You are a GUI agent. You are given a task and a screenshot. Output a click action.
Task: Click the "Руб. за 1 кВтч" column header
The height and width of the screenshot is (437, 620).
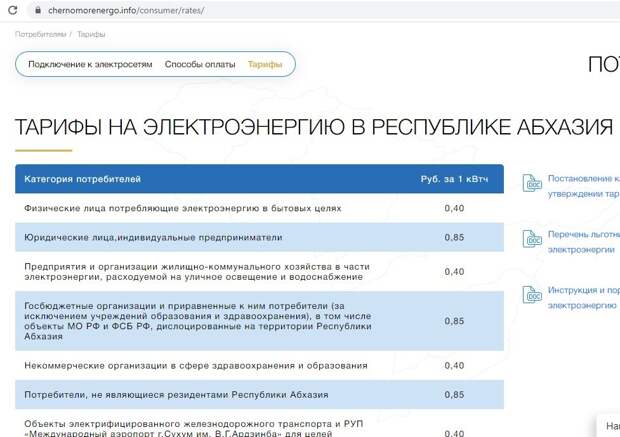click(x=453, y=179)
